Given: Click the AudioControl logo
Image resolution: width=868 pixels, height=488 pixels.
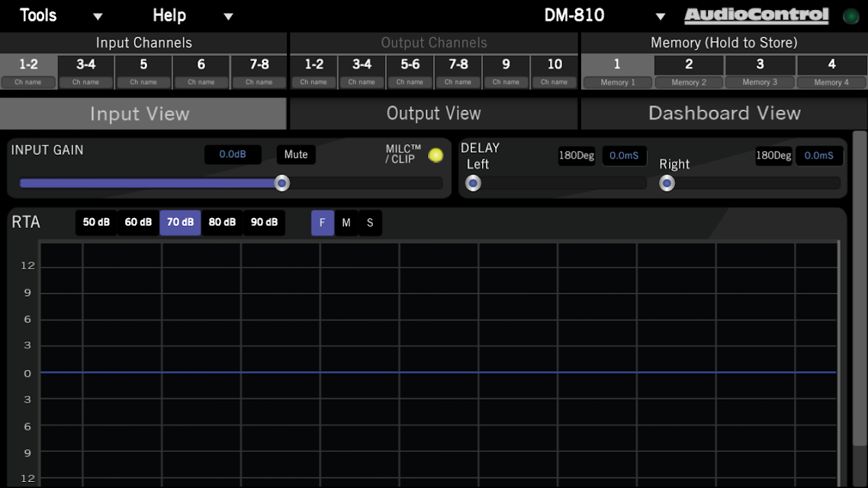Looking at the screenshot, I should pos(755,15).
